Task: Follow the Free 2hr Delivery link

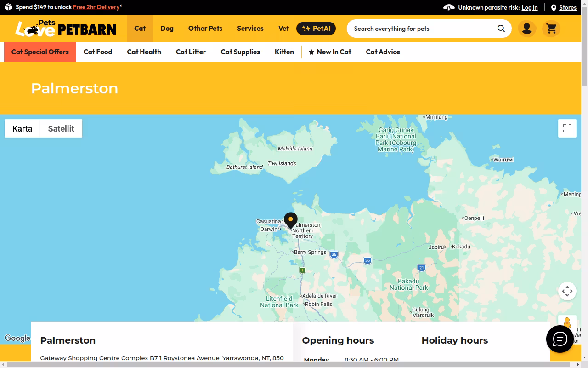Action: point(96,7)
